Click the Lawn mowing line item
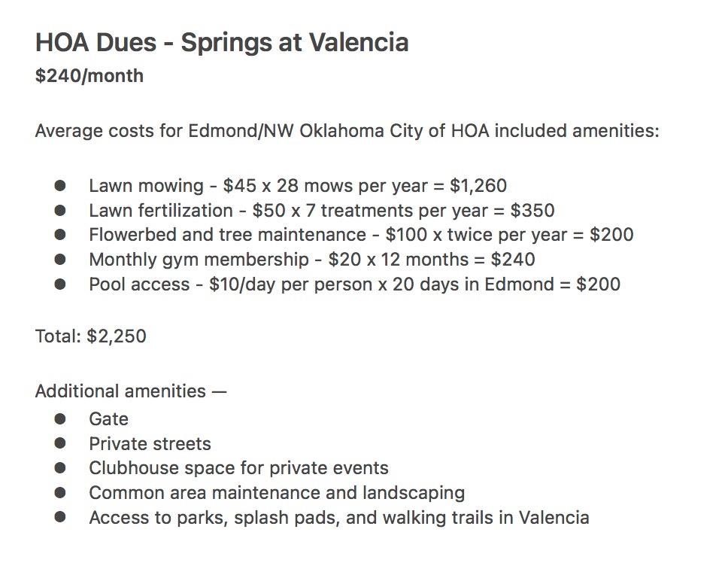 tap(298, 186)
